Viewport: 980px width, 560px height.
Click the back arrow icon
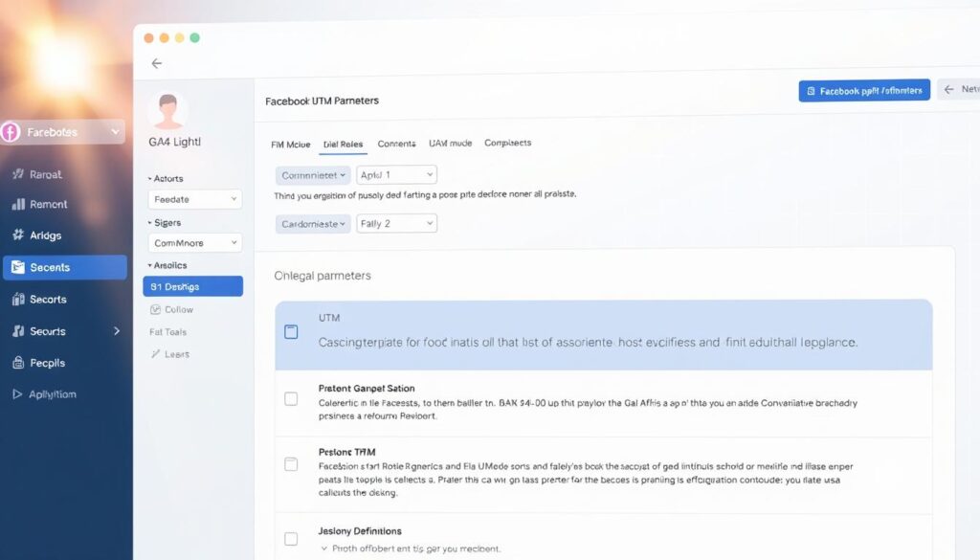(157, 63)
